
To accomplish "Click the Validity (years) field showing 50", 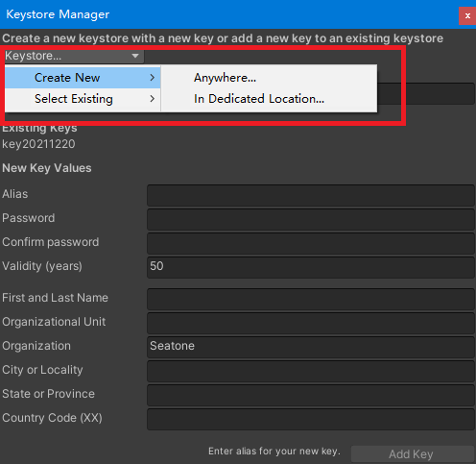I will [311, 267].
